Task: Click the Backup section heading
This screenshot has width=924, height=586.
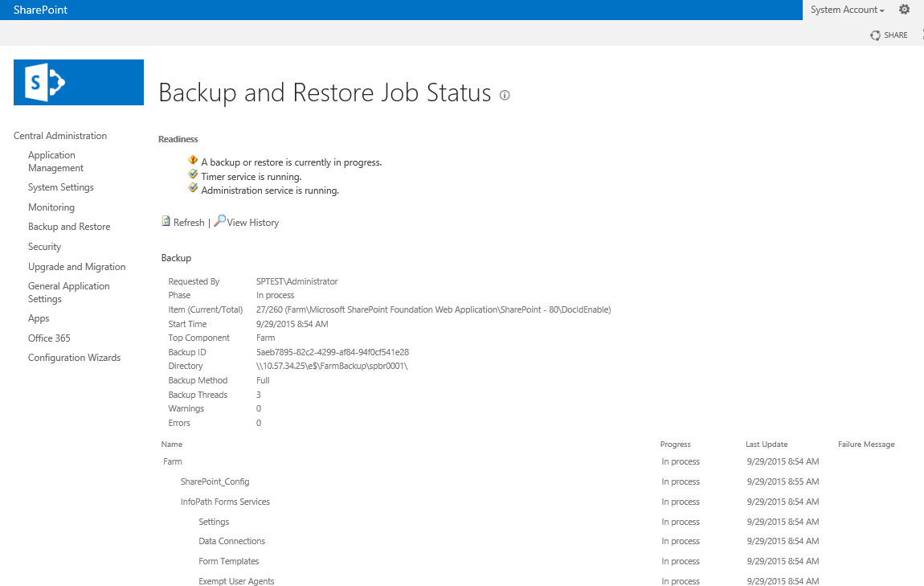Action: [176, 257]
